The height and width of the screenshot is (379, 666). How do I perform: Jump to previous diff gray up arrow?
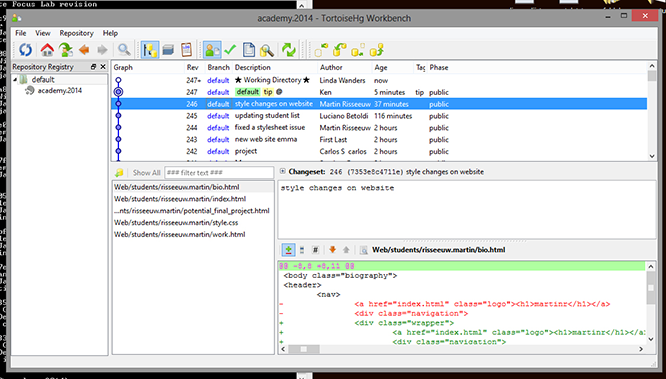346,250
